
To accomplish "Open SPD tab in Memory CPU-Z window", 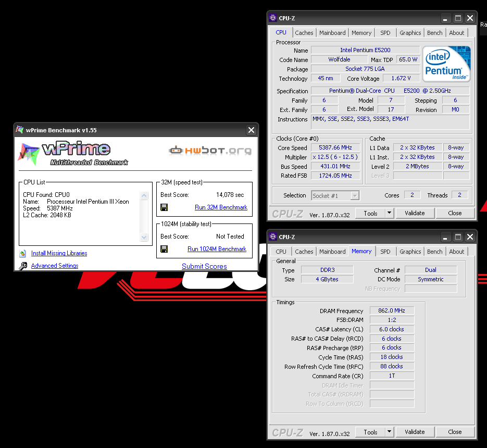I will (385, 252).
